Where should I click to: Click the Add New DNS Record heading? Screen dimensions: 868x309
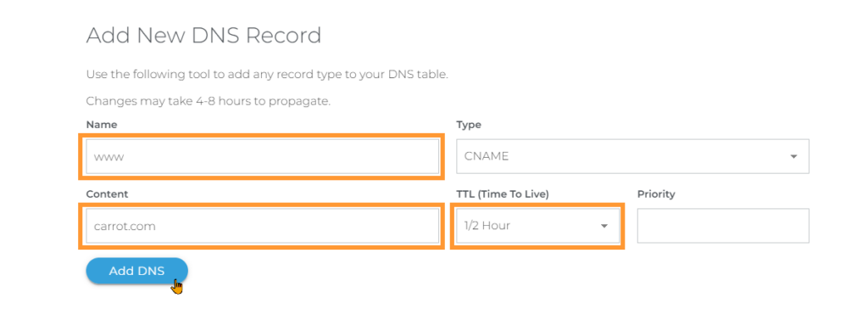click(x=203, y=36)
